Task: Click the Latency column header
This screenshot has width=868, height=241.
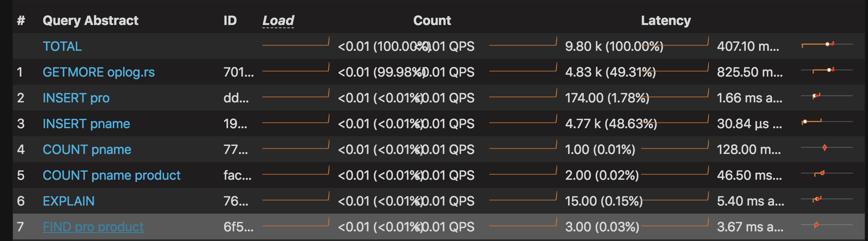Action: (x=666, y=21)
